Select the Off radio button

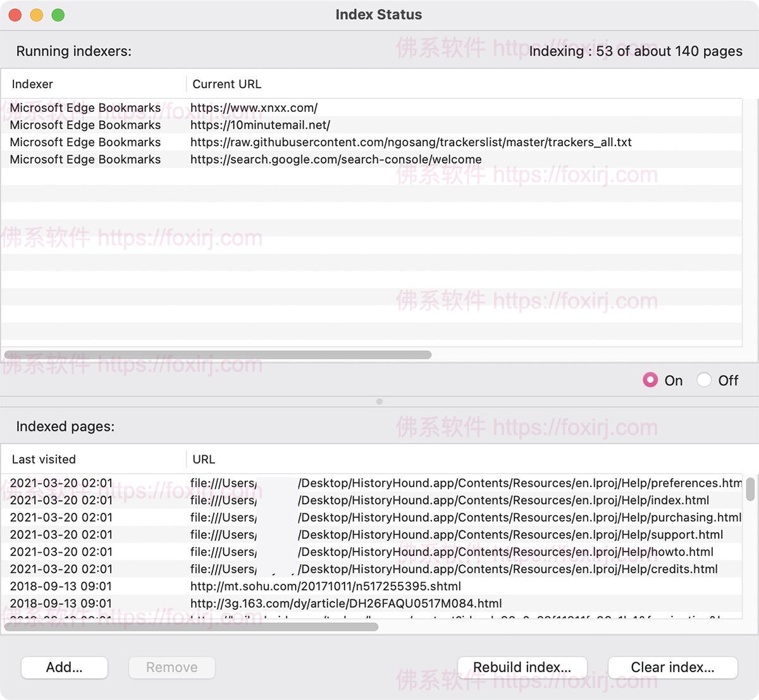coord(704,380)
